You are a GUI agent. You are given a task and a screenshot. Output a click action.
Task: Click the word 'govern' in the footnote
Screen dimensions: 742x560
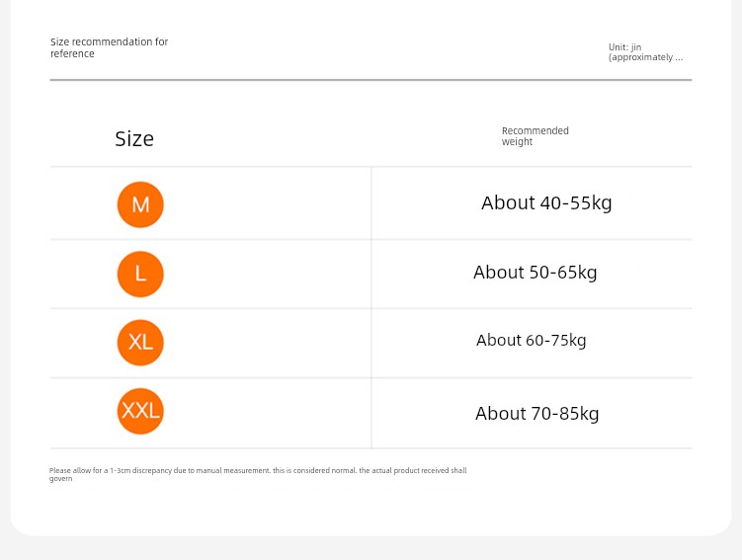61,479
